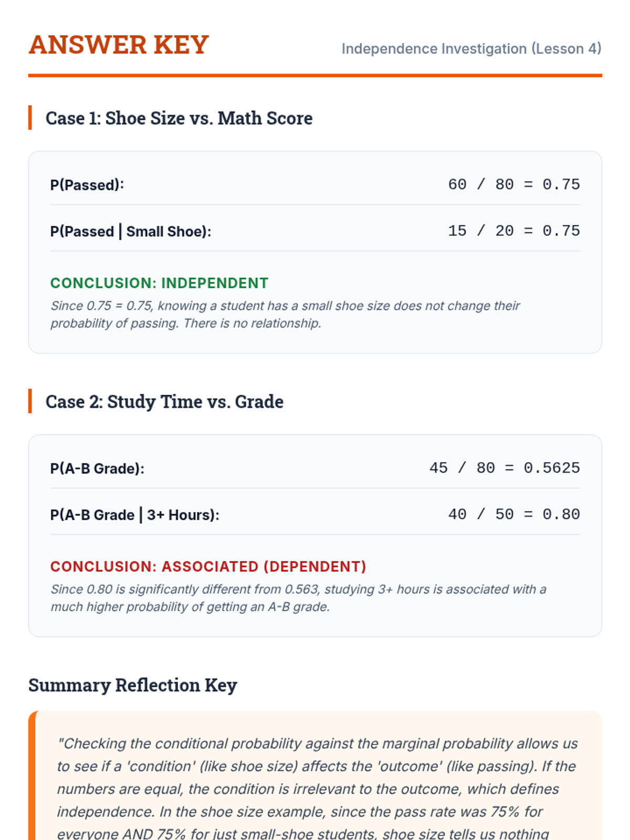Click the 40 / 50 = 0.80 value
This screenshot has width=630, height=840.
click(513, 514)
